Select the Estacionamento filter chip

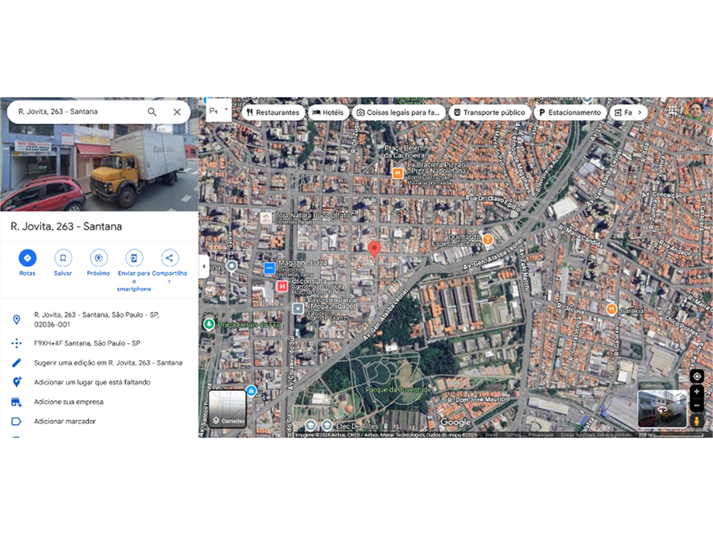tap(570, 112)
